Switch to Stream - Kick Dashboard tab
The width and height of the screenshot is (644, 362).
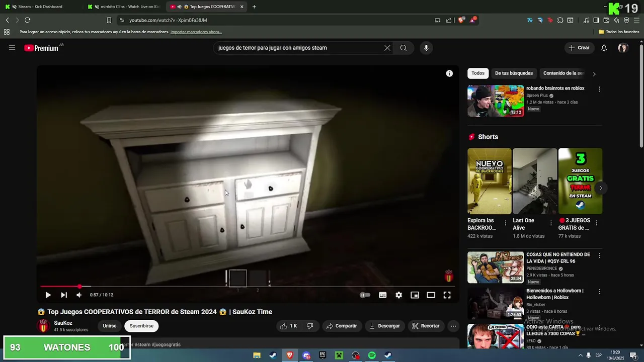tap(40, 7)
